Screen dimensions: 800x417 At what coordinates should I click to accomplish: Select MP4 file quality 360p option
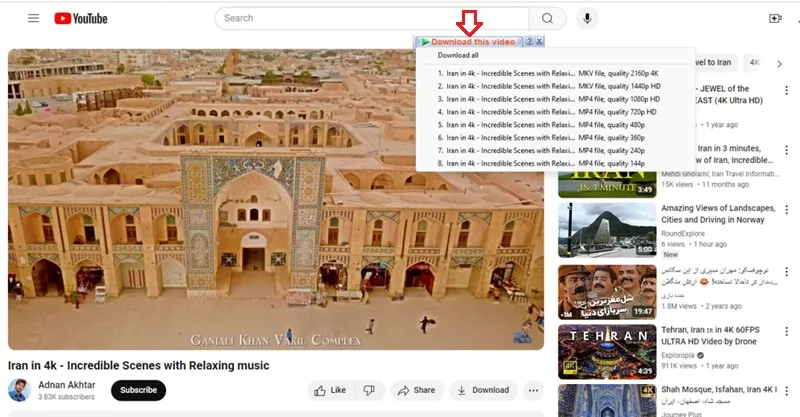coord(541,137)
